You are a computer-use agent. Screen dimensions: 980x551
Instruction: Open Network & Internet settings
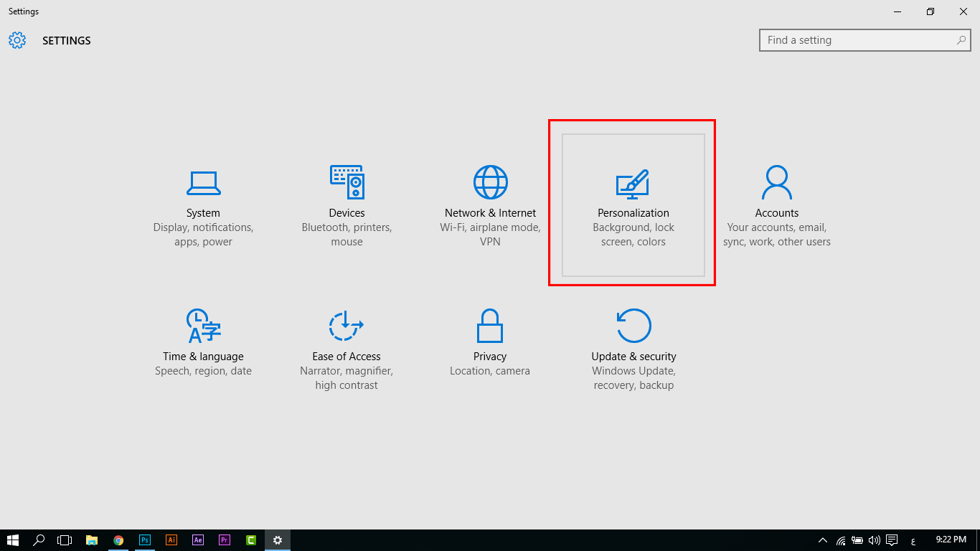(x=490, y=206)
